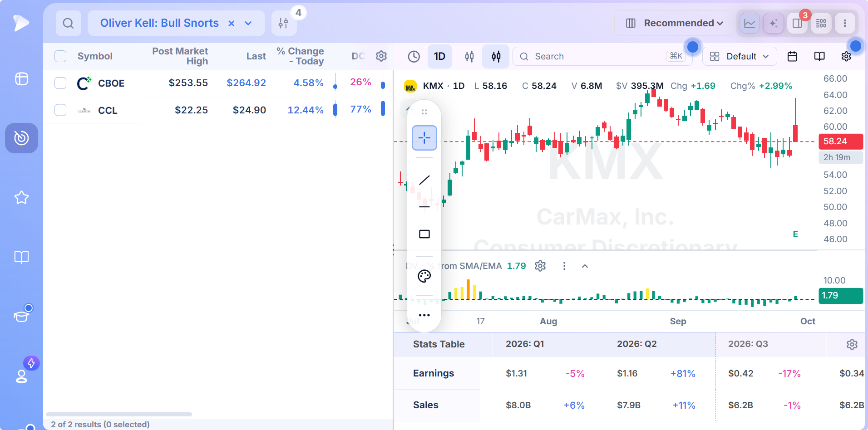Open the 2026: Q1 stats column
This screenshot has height=430, width=868.
click(x=525, y=344)
